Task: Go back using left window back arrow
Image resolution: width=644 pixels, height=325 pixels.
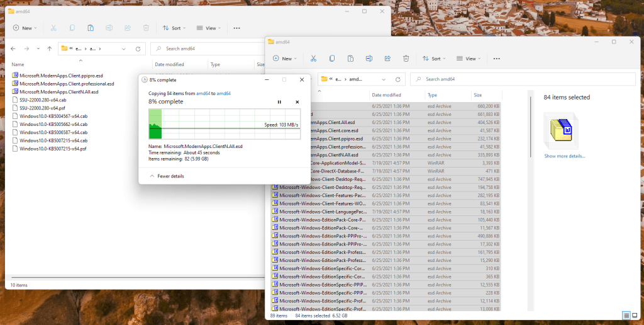Action: click(x=13, y=48)
